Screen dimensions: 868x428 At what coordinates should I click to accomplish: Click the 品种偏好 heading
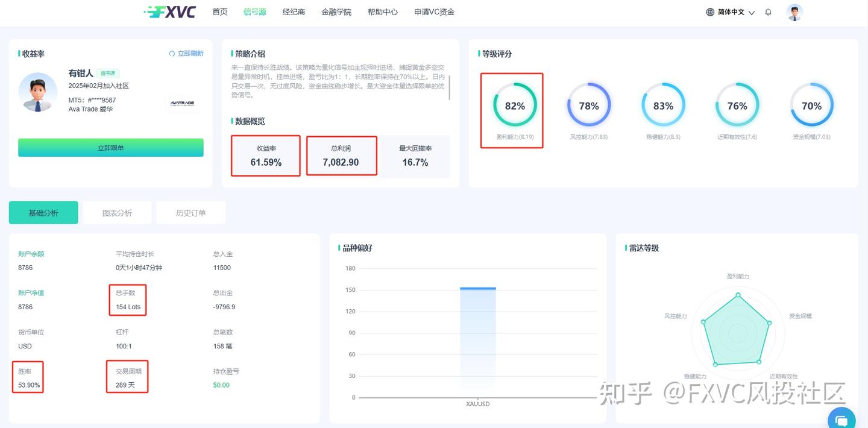pyautogui.click(x=357, y=248)
